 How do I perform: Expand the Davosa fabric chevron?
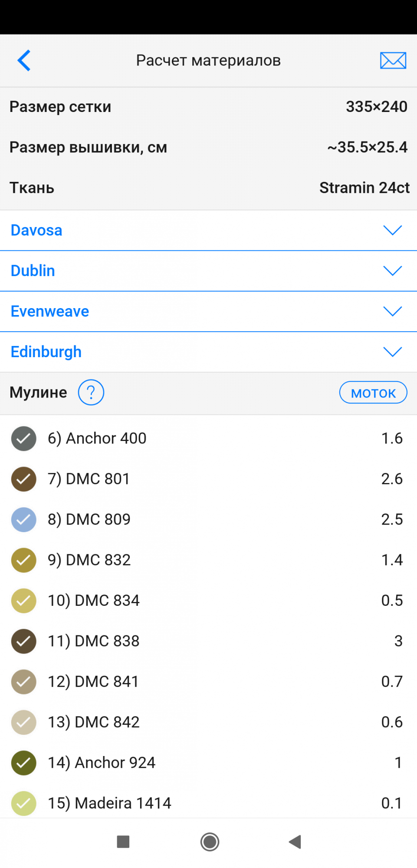[x=392, y=230]
